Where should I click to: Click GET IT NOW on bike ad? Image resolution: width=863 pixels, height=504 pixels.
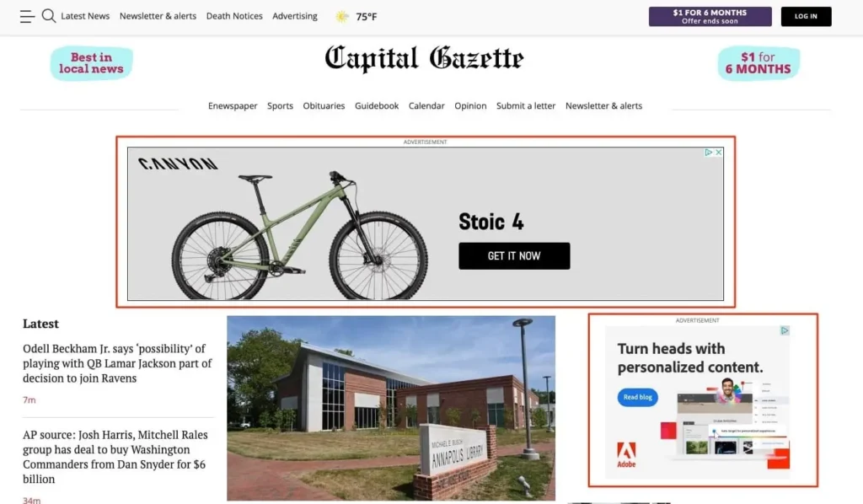tap(514, 256)
